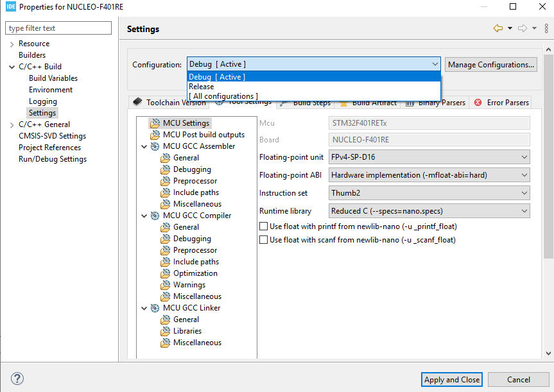
Task: Open the Environment page
Action: click(51, 90)
